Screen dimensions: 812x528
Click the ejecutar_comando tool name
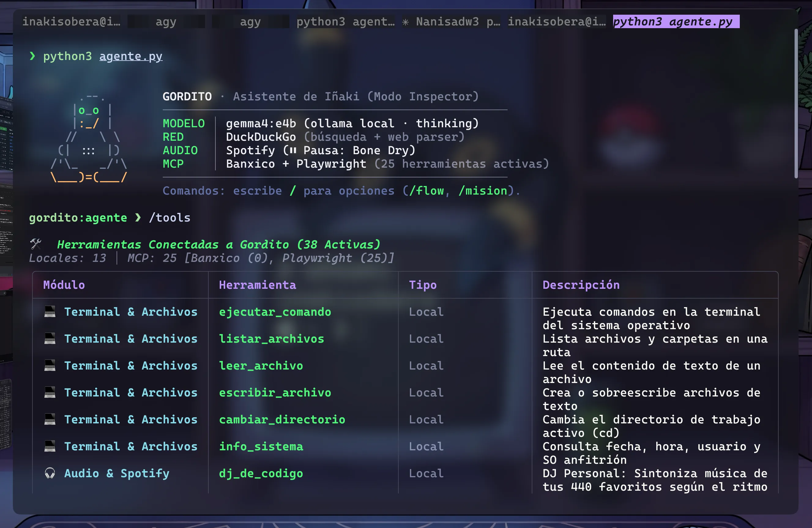[275, 312]
